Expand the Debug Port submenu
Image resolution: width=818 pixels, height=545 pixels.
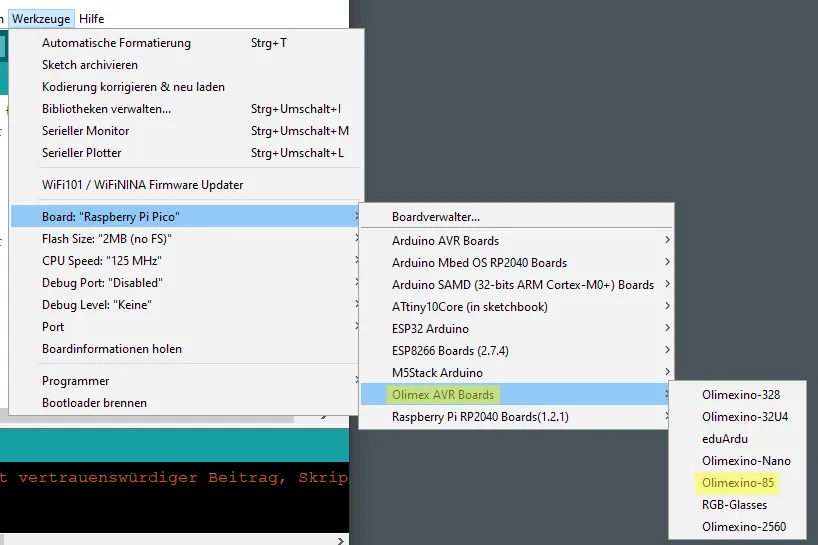[x=101, y=283]
